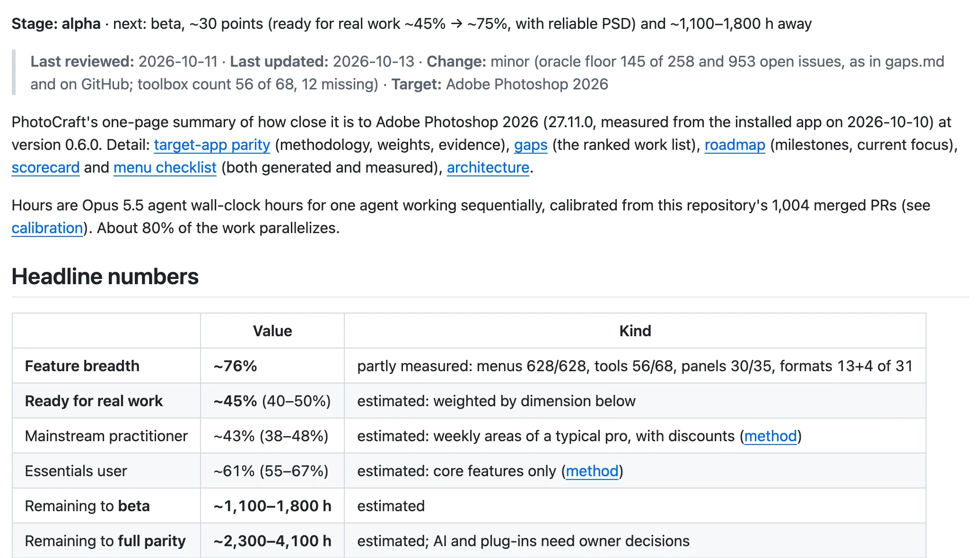This screenshot has height=558, width=980.
Task: Open the scorecard link
Action: [x=45, y=167]
